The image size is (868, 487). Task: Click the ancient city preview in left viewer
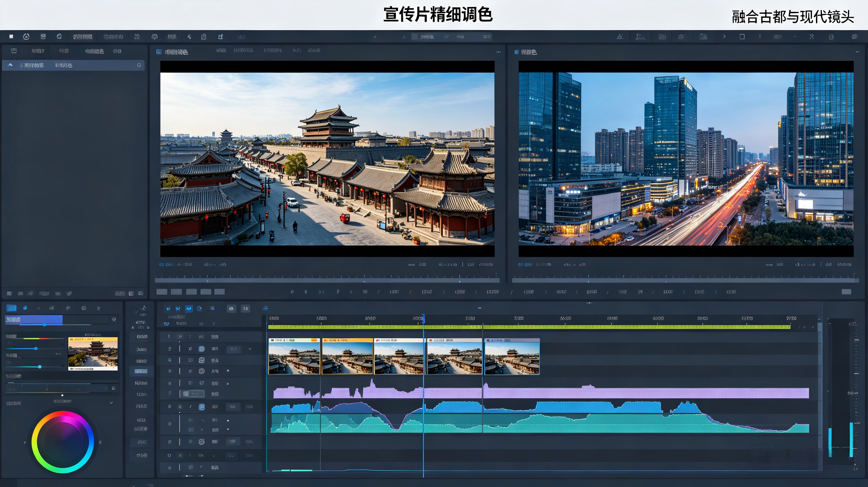(327, 159)
